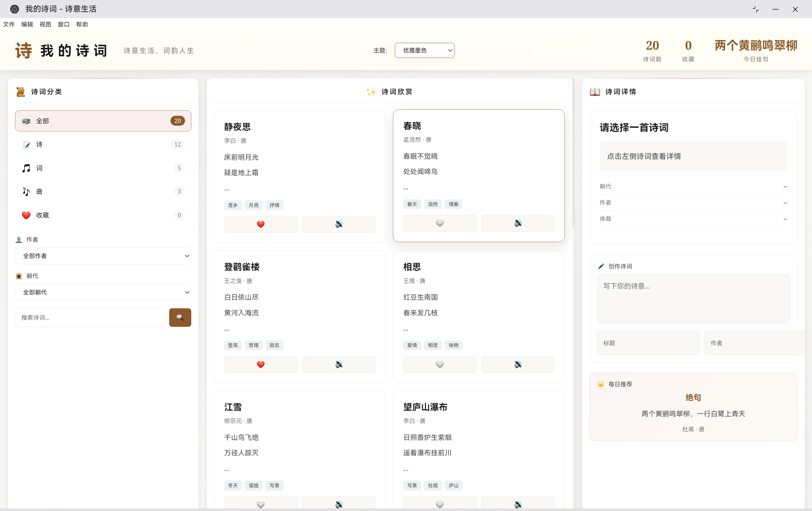Toggle favorite heart on 静夜思 card

click(261, 224)
